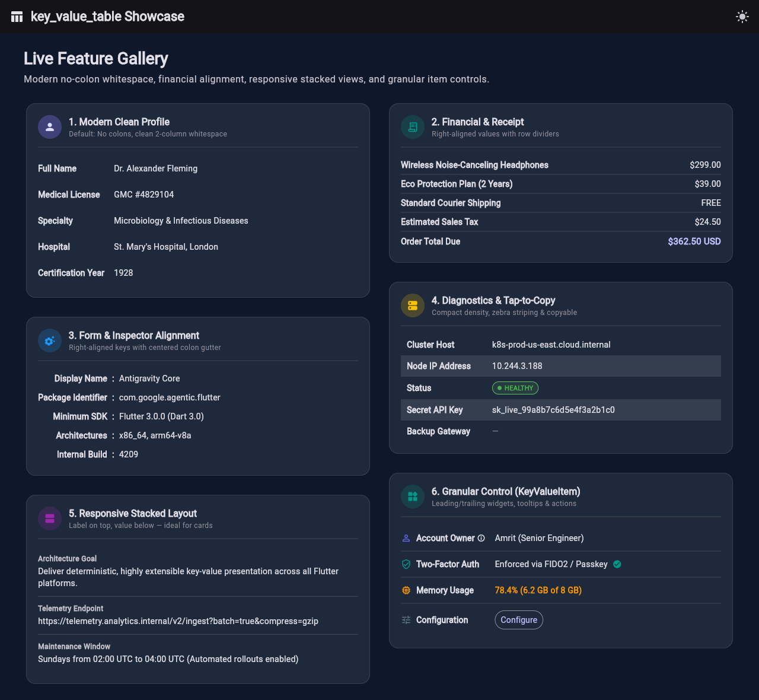
Task: Click the person icon beside Account Owner
Action: (406, 538)
